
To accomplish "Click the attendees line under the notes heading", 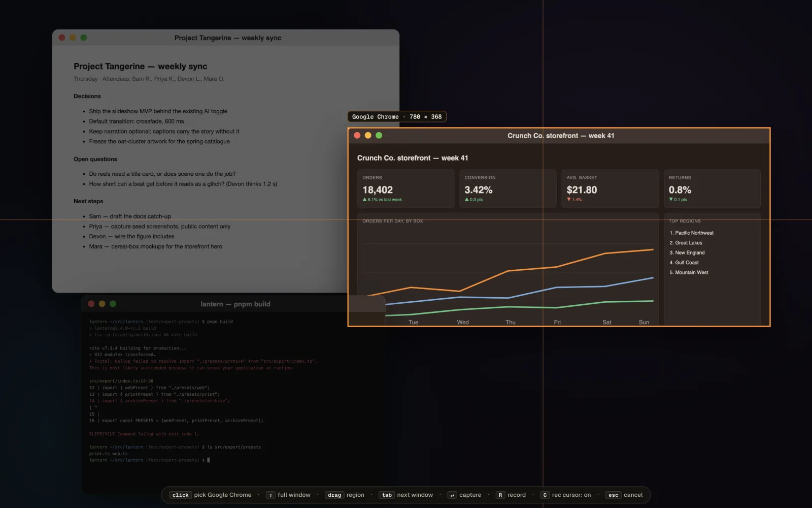I will pos(149,79).
